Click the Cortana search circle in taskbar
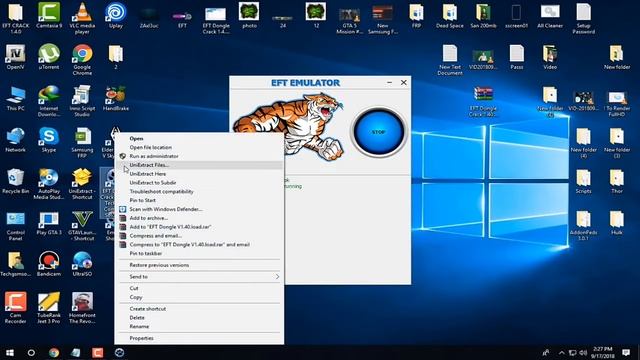The image size is (640, 360). tap(31, 353)
